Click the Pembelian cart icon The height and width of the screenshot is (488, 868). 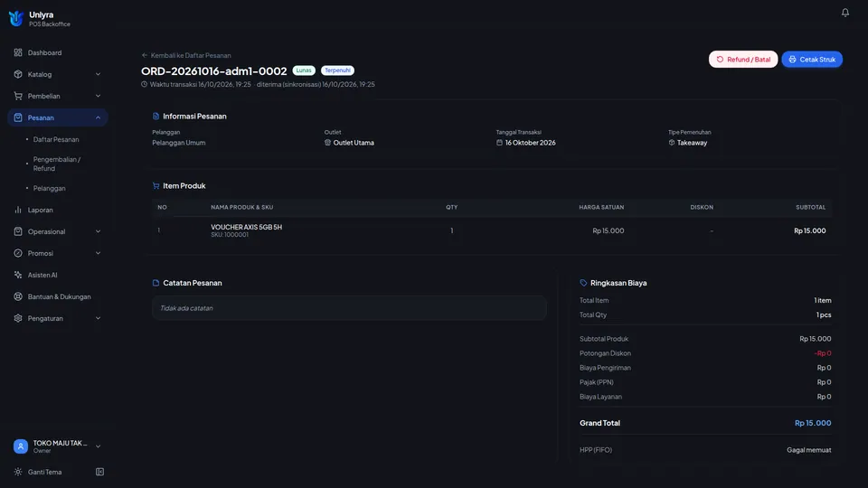[18, 96]
